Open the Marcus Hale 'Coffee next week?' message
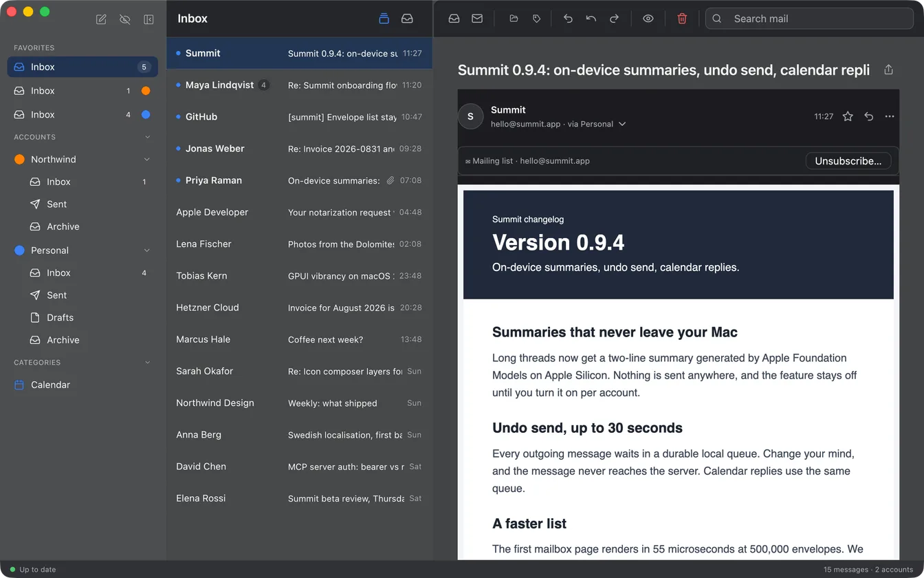Viewport: 924px width, 578px height. pos(299,339)
